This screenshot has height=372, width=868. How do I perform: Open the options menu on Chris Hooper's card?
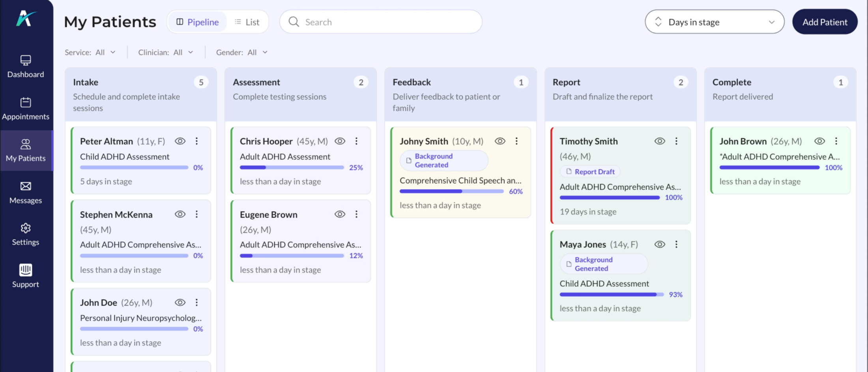[x=356, y=141]
